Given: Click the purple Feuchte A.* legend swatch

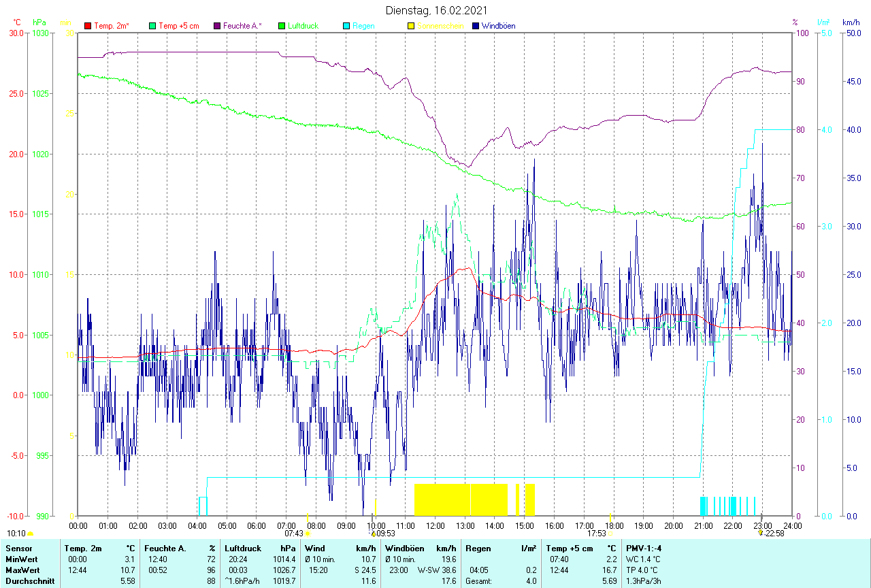Looking at the screenshot, I should [217, 26].
